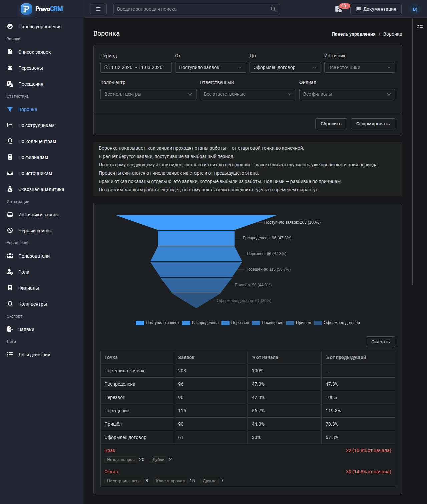Click the Чёрный список ban icon

click(x=10, y=231)
